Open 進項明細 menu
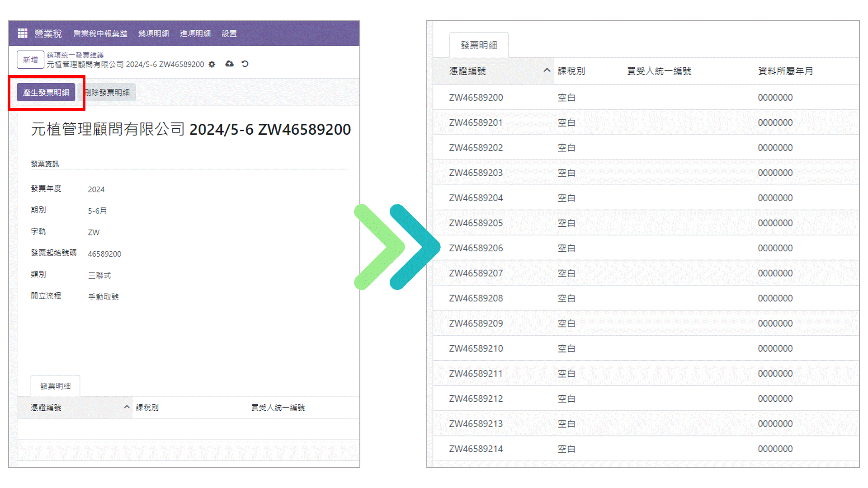Screen dimensions: 868x488 pos(195,33)
